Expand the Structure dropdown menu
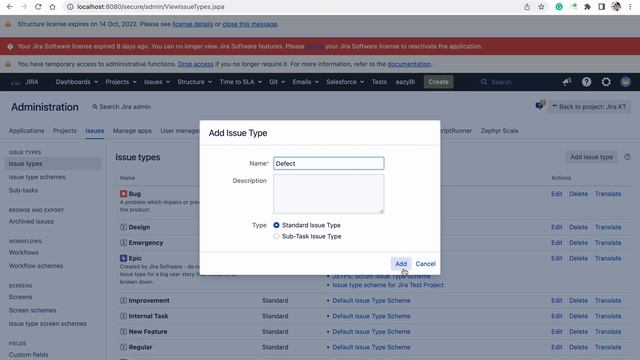The image size is (640, 360). coord(194,82)
